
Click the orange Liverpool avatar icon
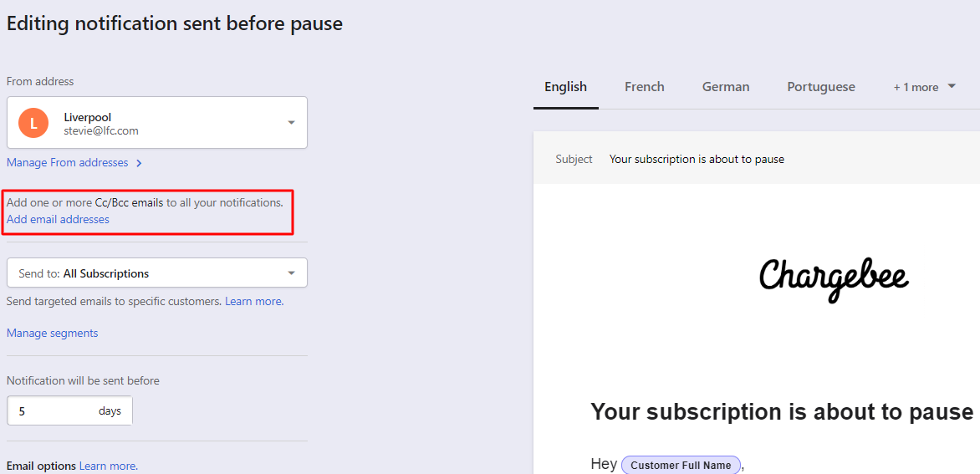[x=33, y=123]
